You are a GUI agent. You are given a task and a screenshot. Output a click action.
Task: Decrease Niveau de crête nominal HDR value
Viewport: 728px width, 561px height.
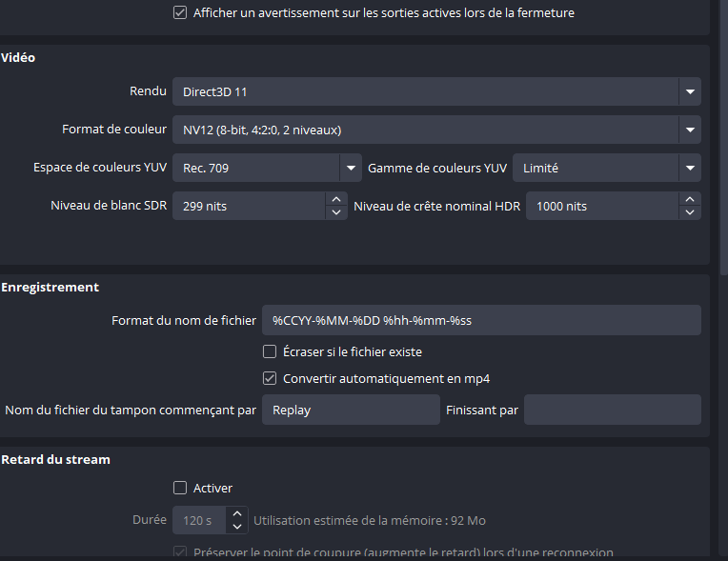pos(690,212)
